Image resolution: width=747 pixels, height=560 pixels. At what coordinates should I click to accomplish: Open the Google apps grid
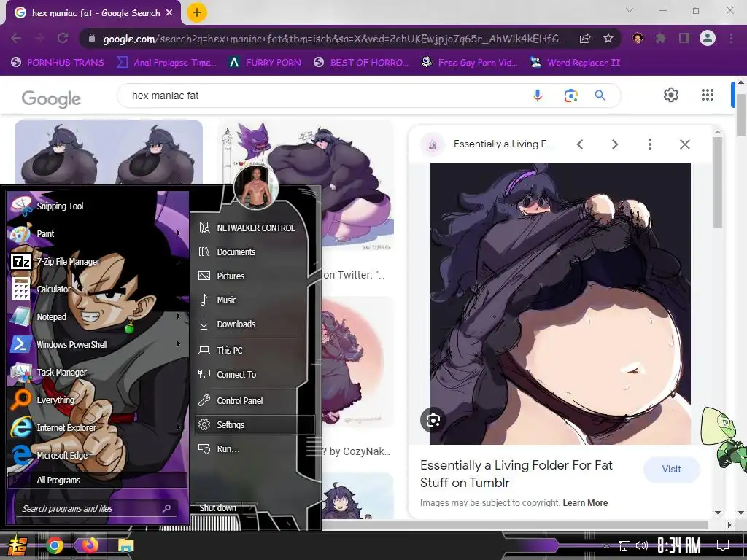[x=708, y=95]
